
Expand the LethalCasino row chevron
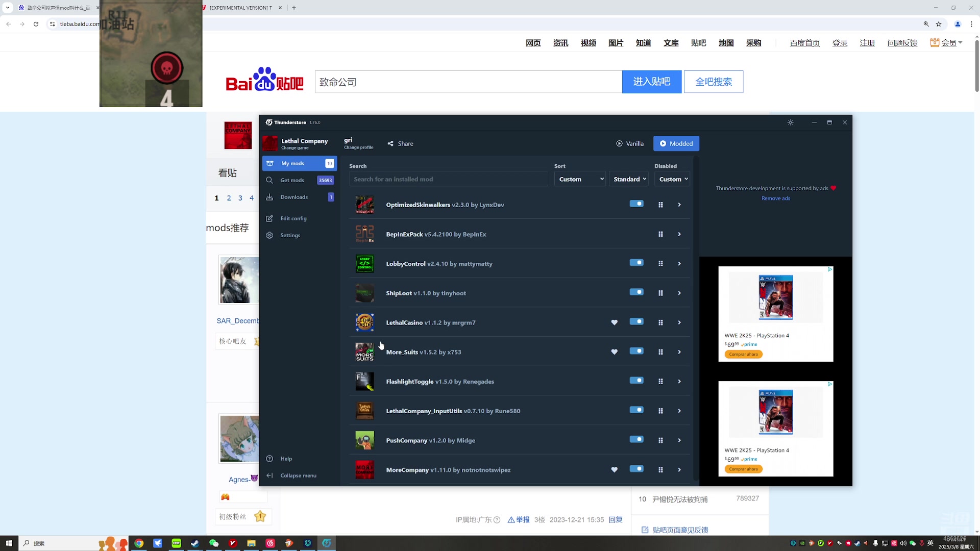click(679, 322)
